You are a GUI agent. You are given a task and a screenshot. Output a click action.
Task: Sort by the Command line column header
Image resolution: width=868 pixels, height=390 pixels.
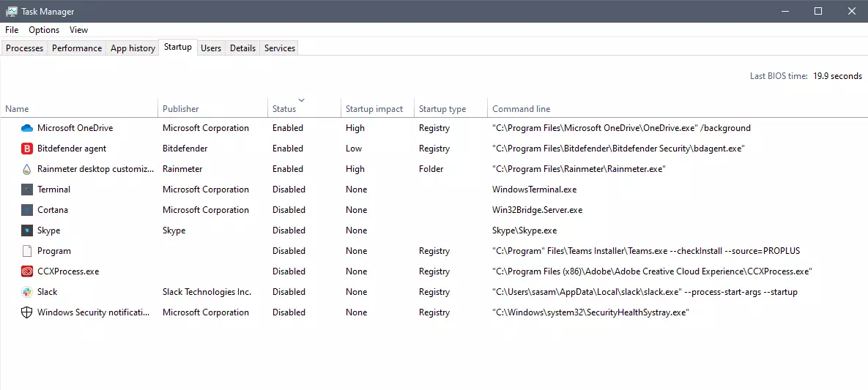pos(678,109)
